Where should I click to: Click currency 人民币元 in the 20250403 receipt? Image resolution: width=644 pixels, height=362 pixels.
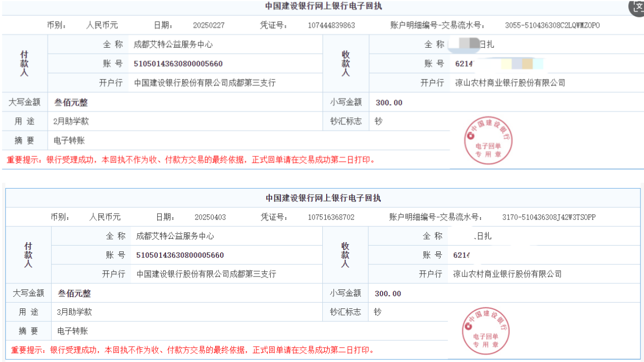click(x=105, y=217)
